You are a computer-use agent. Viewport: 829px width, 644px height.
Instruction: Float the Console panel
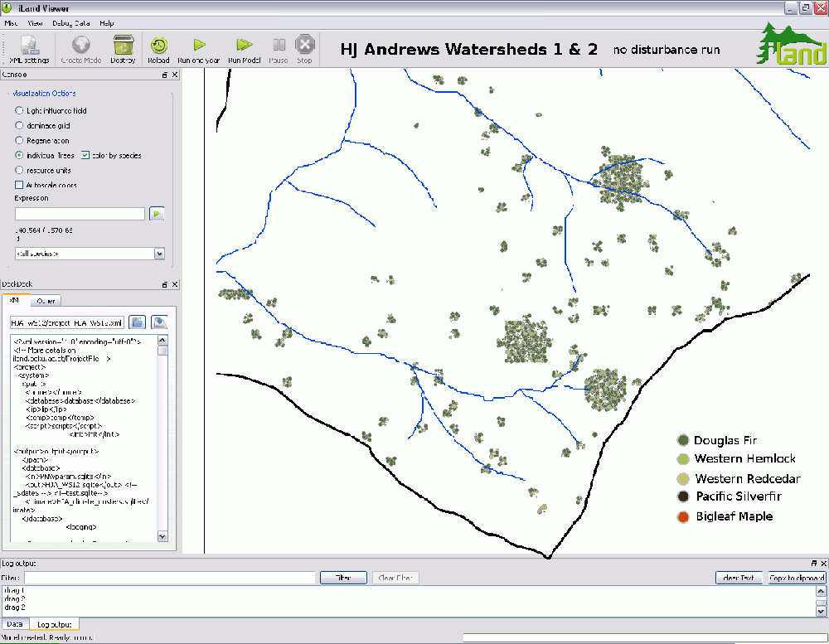164,75
